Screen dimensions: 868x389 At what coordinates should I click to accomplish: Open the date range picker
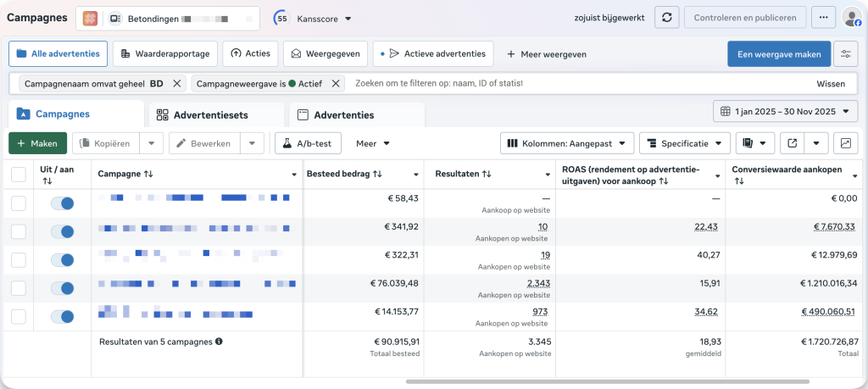pos(777,112)
